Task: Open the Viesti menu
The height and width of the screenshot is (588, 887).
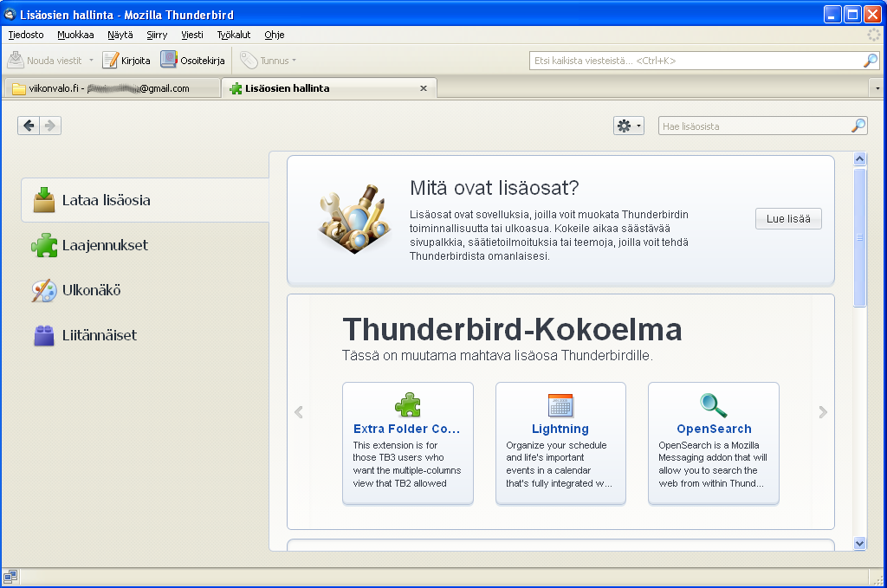Action: 192,35
